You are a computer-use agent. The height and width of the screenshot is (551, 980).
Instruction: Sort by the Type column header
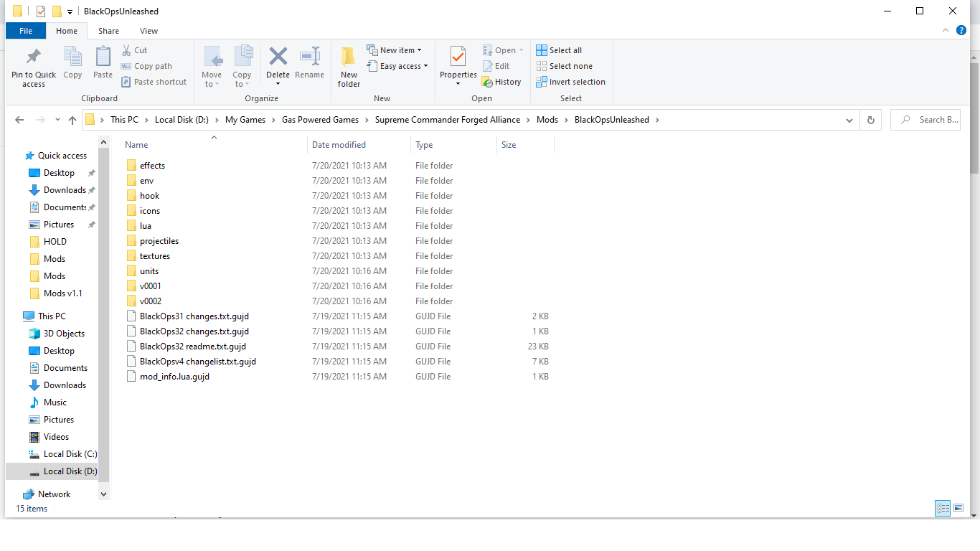[x=454, y=145]
